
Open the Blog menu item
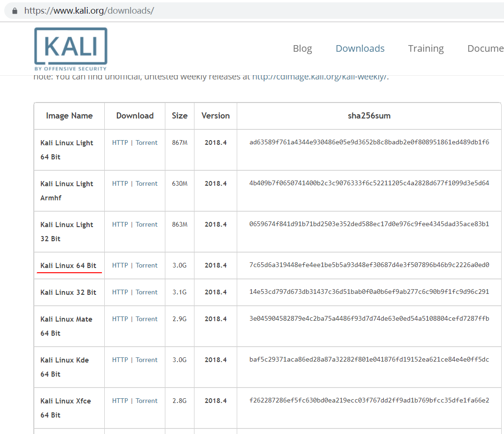pyautogui.click(x=302, y=48)
